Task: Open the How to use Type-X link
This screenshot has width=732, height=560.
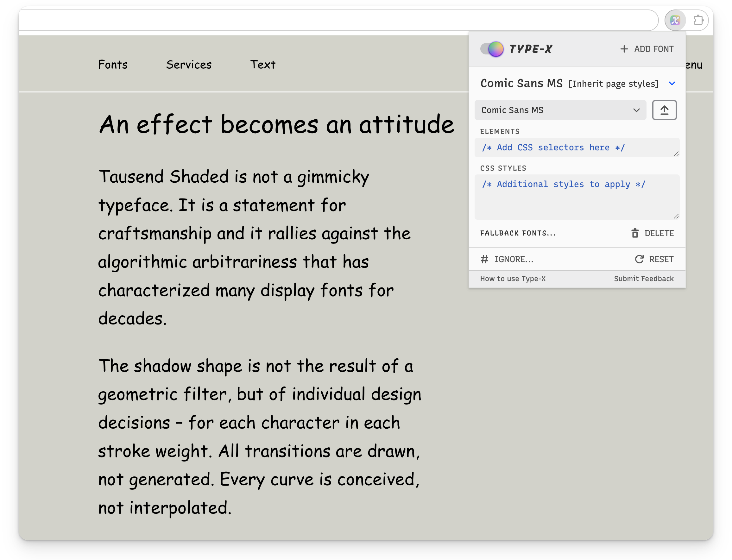Action: coord(513,279)
